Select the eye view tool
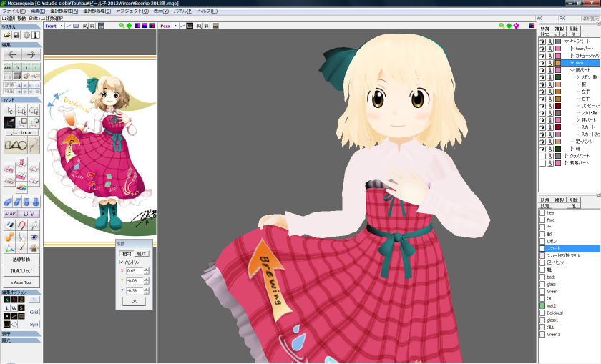 [34, 237]
